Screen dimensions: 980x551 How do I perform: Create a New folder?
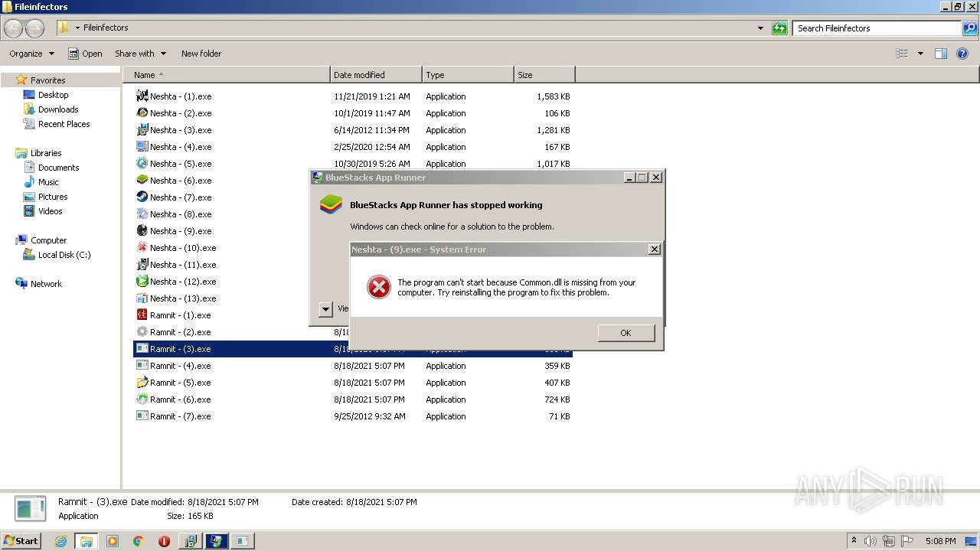pyautogui.click(x=201, y=54)
